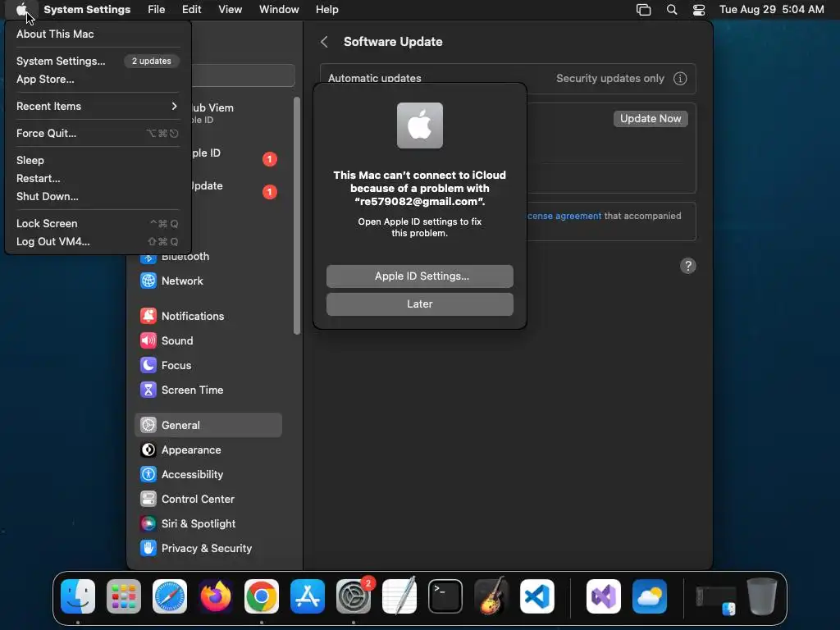Go back with the Software Update chevron
The height and width of the screenshot is (630, 840).
(x=324, y=42)
